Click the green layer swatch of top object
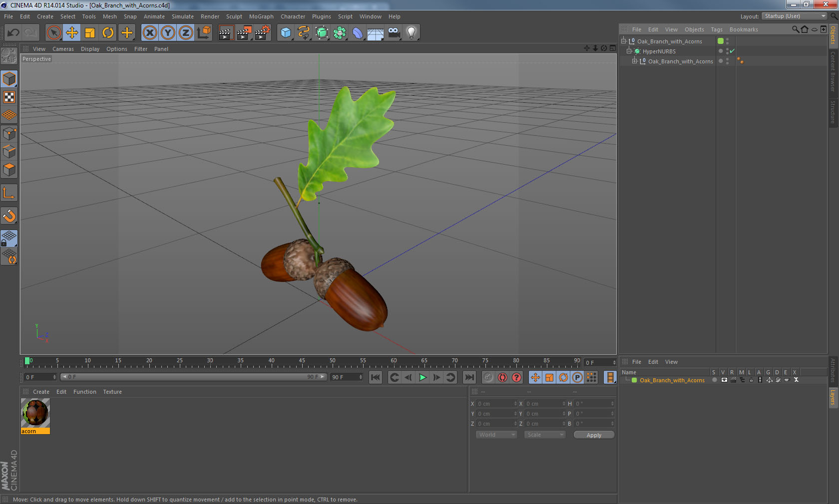The height and width of the screenshot is (504, 839). tap(721, 41)
